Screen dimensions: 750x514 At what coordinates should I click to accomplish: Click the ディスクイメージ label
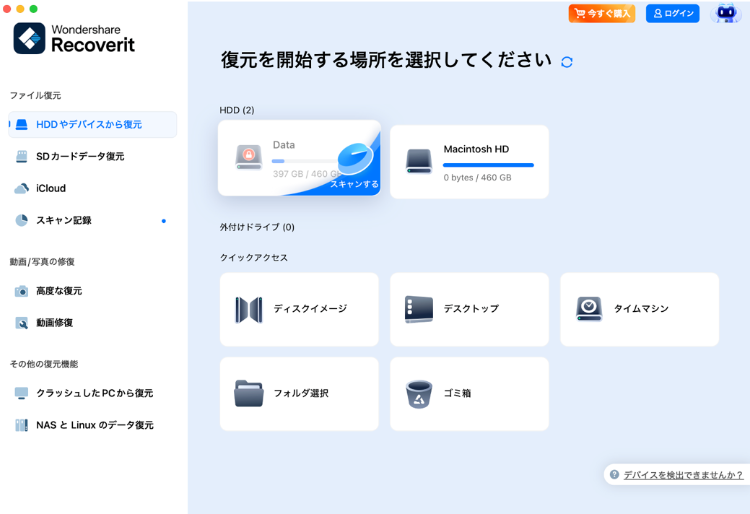coord(310,309)
